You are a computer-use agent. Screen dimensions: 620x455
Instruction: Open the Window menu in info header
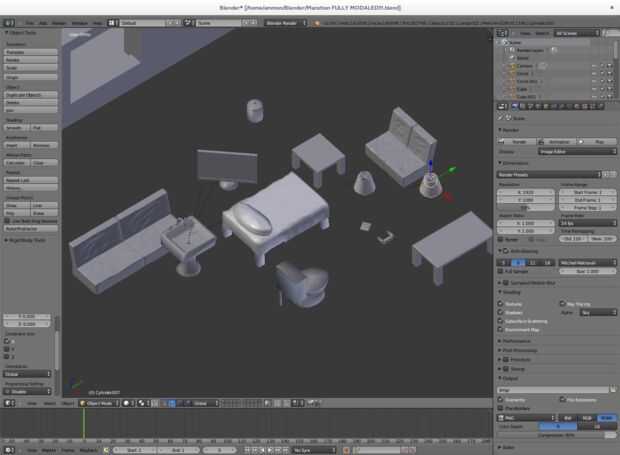[79, 23]
